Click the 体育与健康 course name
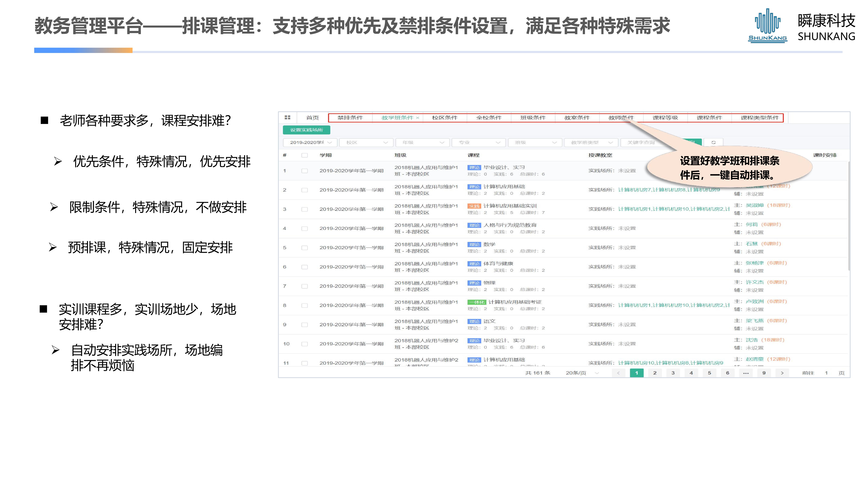The width and height of the screenshot is (868, 488). [x=498, y=264]
